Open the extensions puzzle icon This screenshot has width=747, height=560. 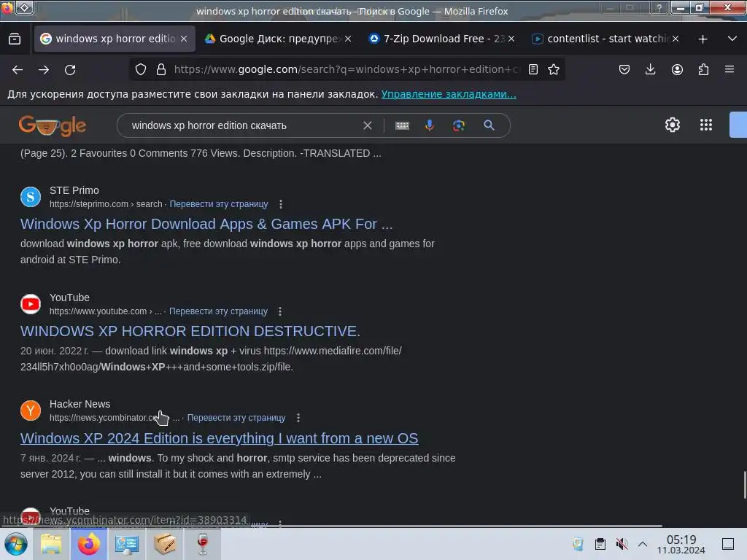coord(703,69)
